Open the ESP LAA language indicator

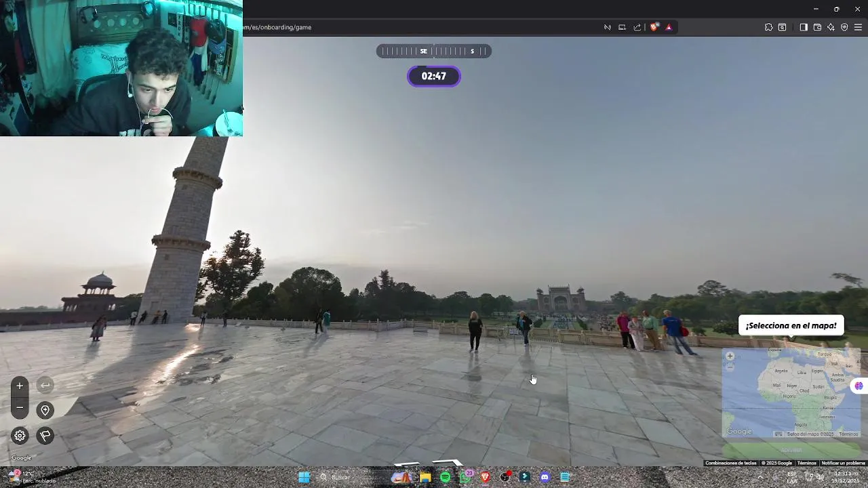(x=792, y=477)
